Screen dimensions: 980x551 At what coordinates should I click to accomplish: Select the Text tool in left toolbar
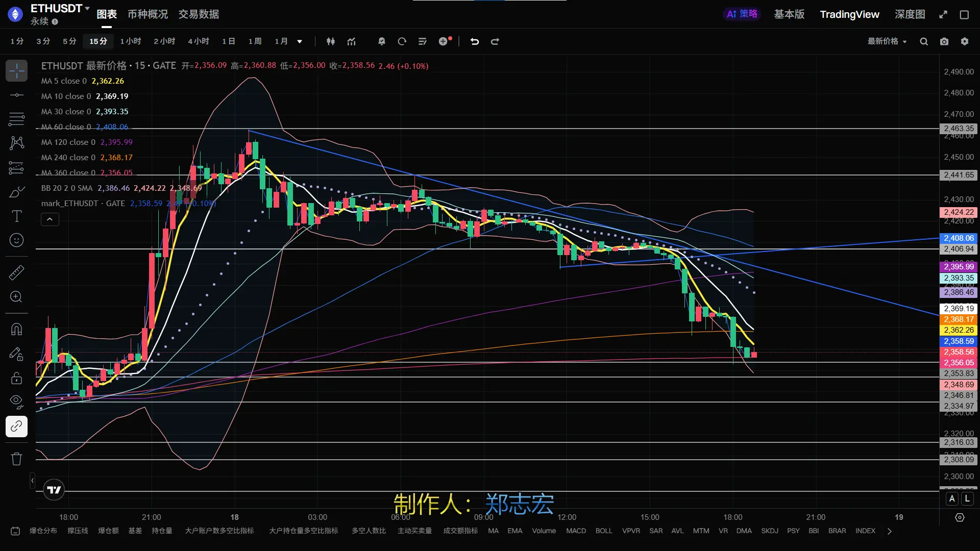tap(16, 216)
